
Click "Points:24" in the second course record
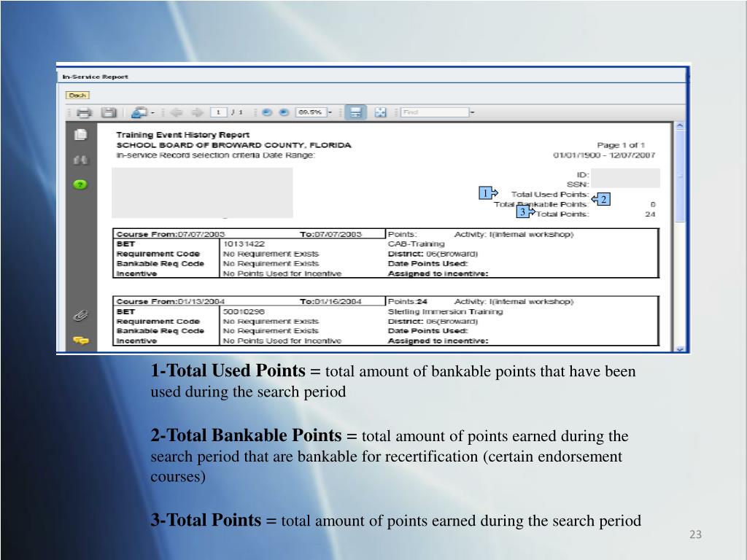(x=408, y=301)
